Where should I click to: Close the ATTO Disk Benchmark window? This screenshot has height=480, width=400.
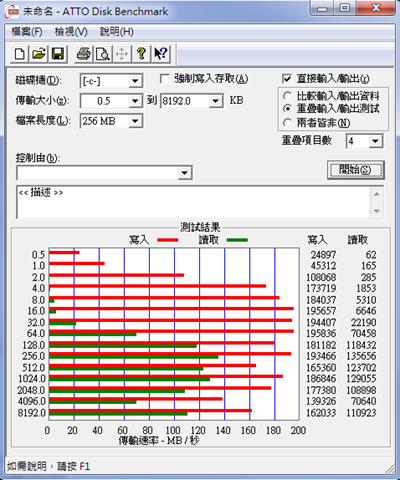click(x=376, y=8)
